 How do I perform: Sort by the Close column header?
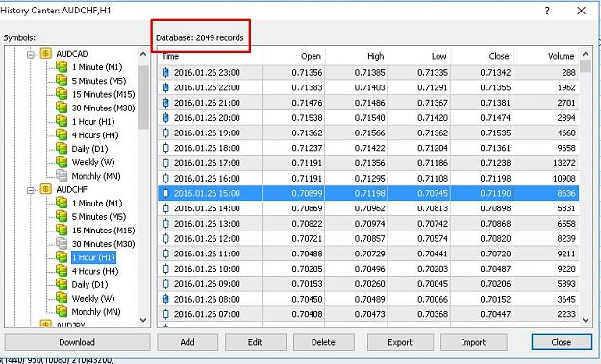pos(482,57)
